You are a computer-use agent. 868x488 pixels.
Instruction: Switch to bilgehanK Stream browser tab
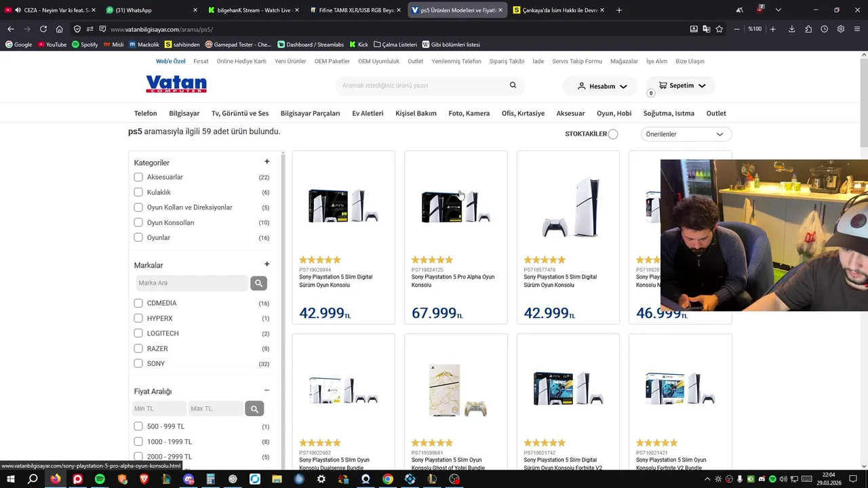252,10
